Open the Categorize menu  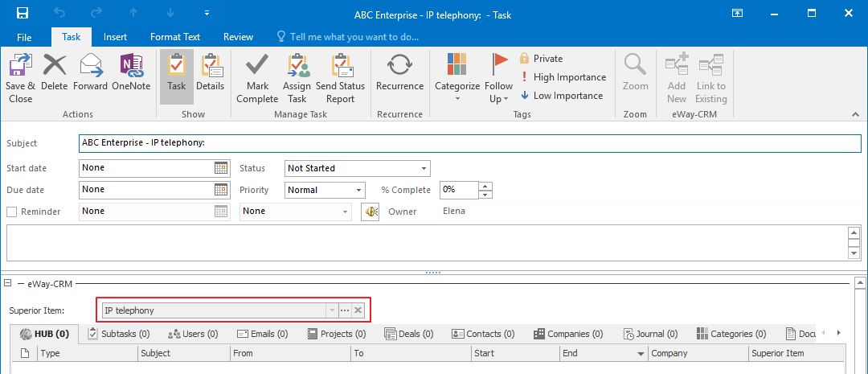tap(457, 77)
